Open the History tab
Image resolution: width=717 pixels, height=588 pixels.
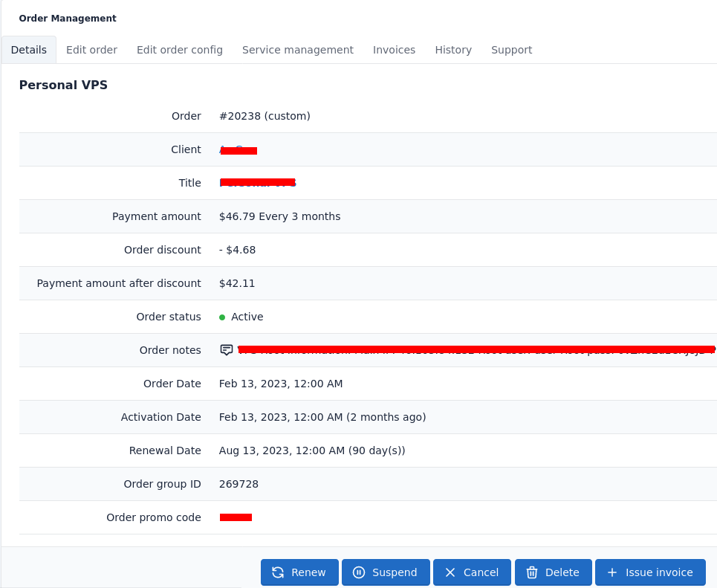click(x=453, y=50)
